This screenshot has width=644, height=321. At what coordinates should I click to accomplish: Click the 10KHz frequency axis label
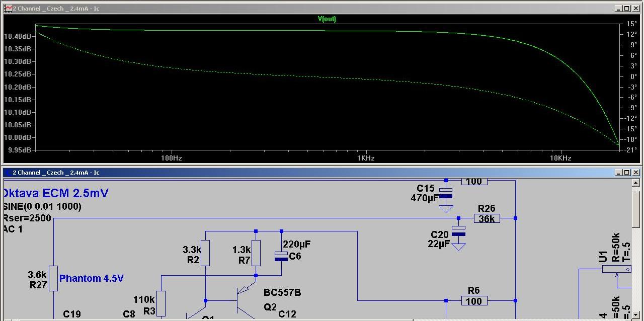pyautogui.click(x=560, y=158)
